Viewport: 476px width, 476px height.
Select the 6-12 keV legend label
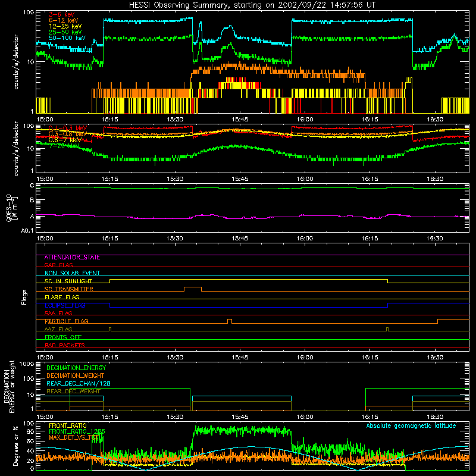coord(64,20)
